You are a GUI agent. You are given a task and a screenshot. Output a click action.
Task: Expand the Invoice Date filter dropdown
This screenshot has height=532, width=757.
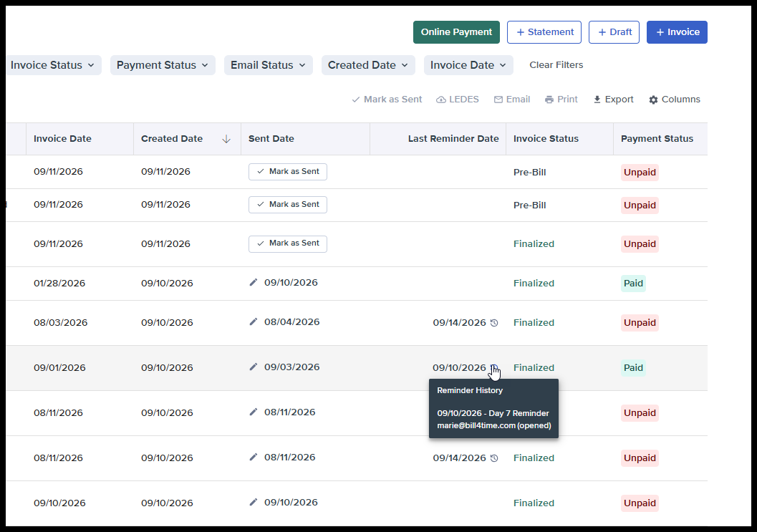point(468,65)
